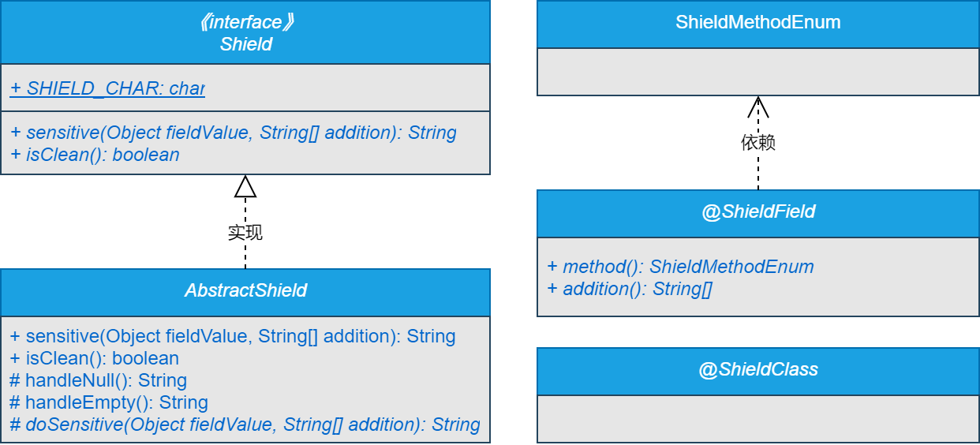Select the @ShieldField annotation header
The height and width of the screenshot is (445, 980).
(x=758, y=211)
